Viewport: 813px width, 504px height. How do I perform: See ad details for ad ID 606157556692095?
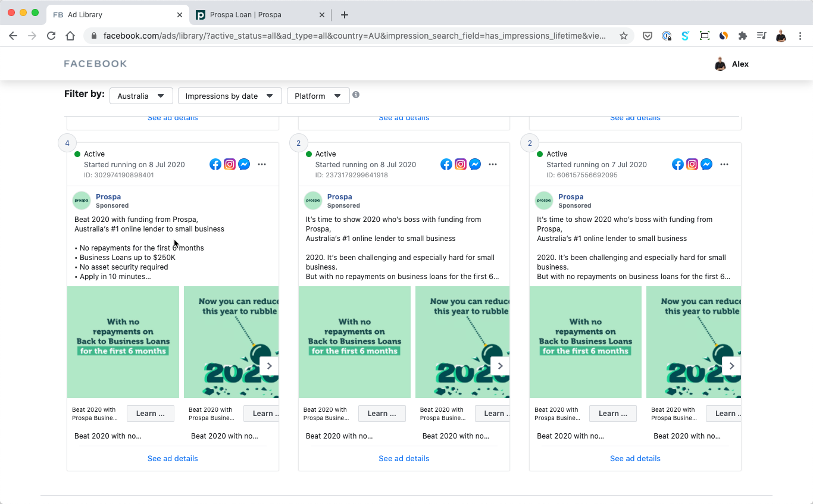tap(635, 459)
